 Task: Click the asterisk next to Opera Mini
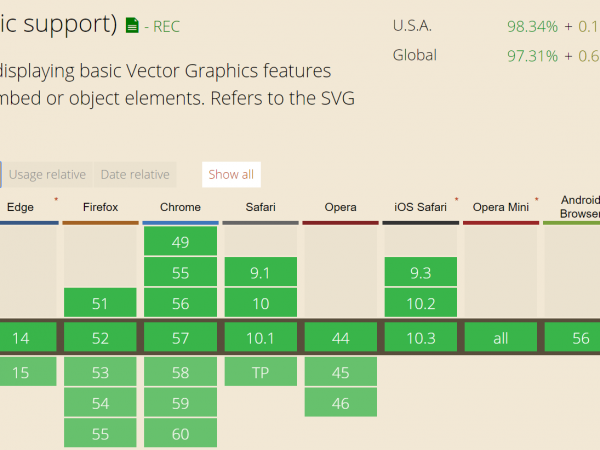[536, 201]
